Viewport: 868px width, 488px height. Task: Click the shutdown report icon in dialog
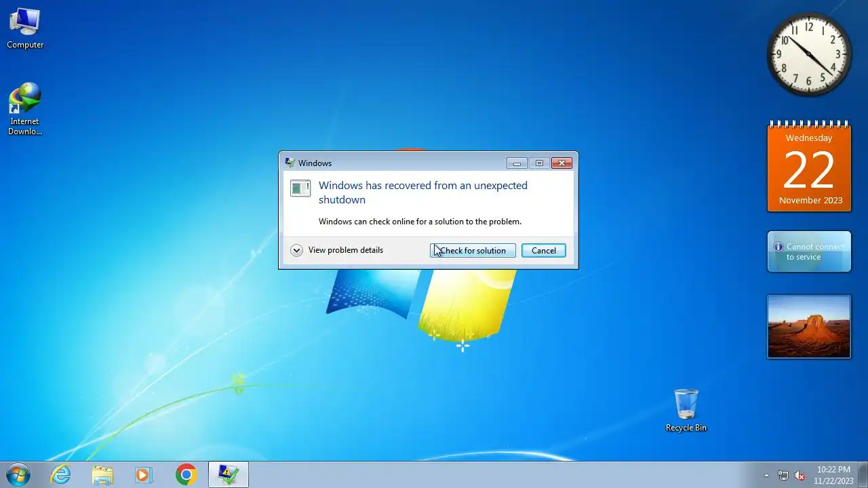(x=300, y=188)
